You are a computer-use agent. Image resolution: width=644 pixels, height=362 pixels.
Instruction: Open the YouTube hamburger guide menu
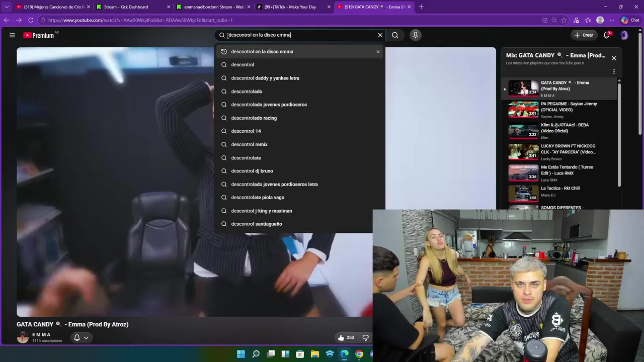point(12,35)
